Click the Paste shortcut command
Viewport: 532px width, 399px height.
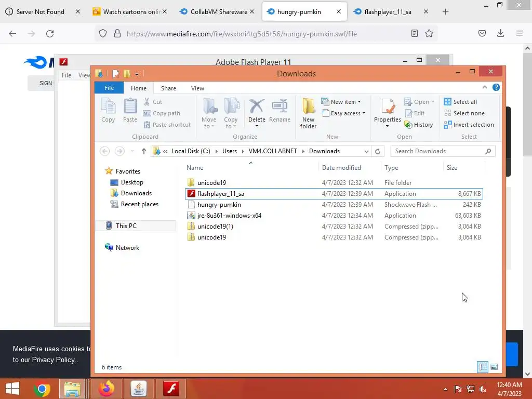[167, 125]
